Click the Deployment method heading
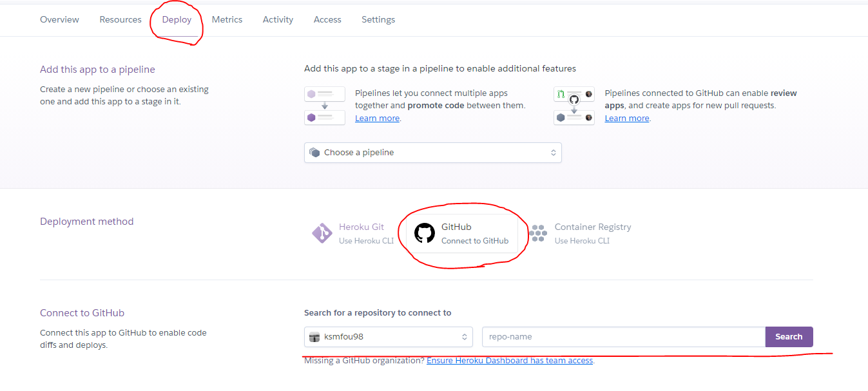The width and height of the screenshot is (868, 391). click(x=87, y=222)
